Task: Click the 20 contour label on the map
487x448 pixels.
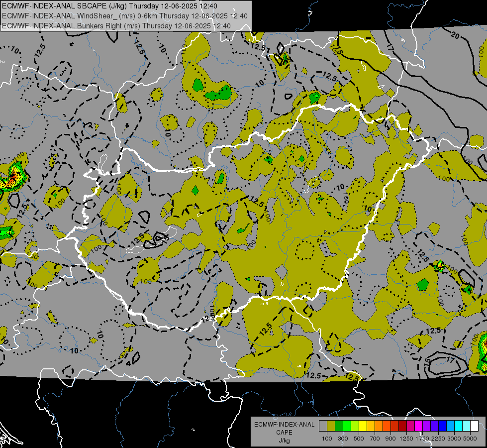Action: [x=455, y=35]
